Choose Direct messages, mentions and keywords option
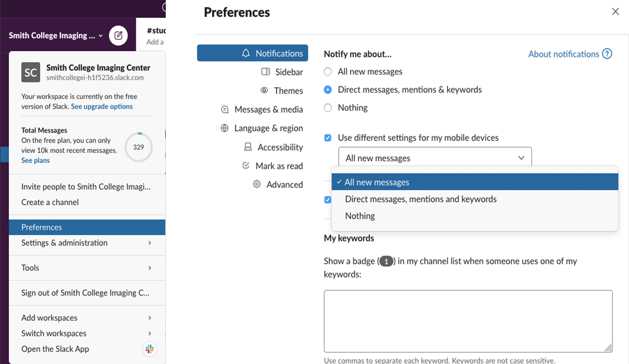 (475, 199)
